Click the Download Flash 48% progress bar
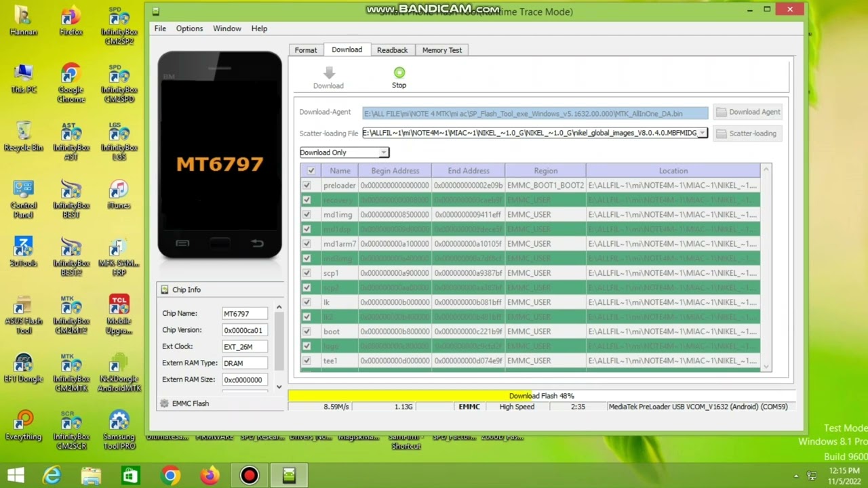The width and height of the screenshot is (868, 488). pos(540,396)
